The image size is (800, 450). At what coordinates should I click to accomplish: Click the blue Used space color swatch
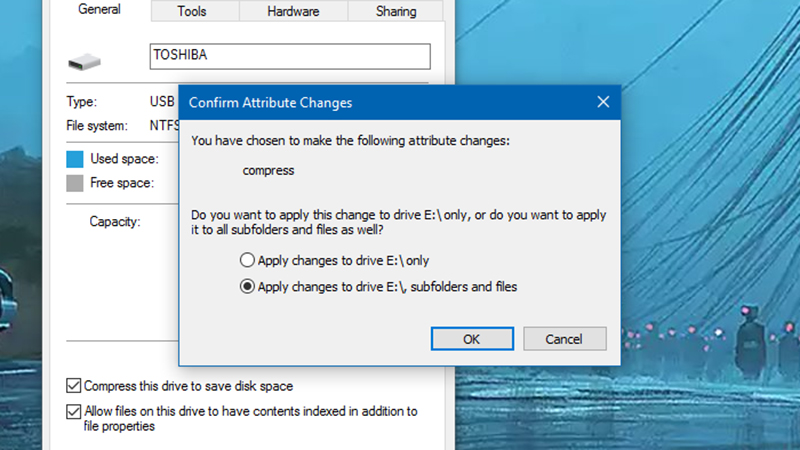pyautogui.click(x=75, y=159)
